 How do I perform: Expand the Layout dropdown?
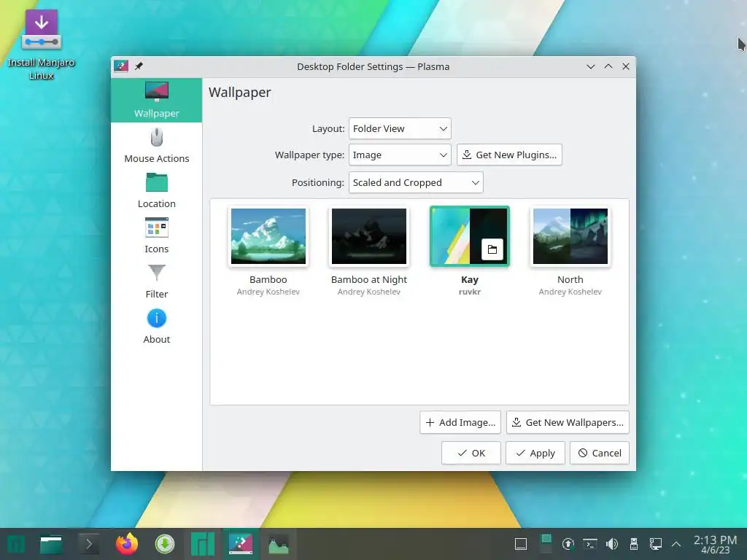(x=400, y=128)
